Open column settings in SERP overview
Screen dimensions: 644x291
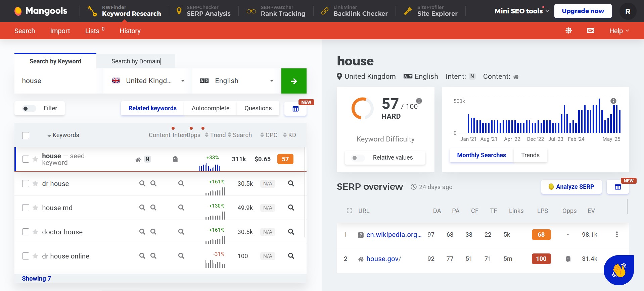(617, 187)
